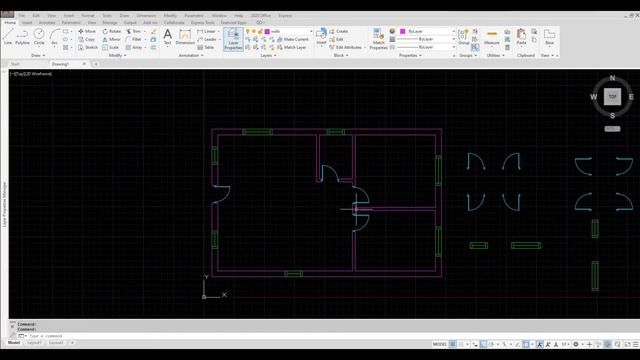Open the linetype ByLayer dropdown

pyautogui.click(x=426, y=47)
